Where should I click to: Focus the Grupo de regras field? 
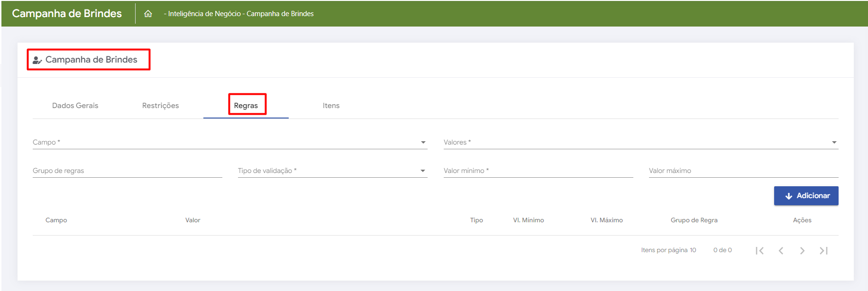tap(127, 171)
